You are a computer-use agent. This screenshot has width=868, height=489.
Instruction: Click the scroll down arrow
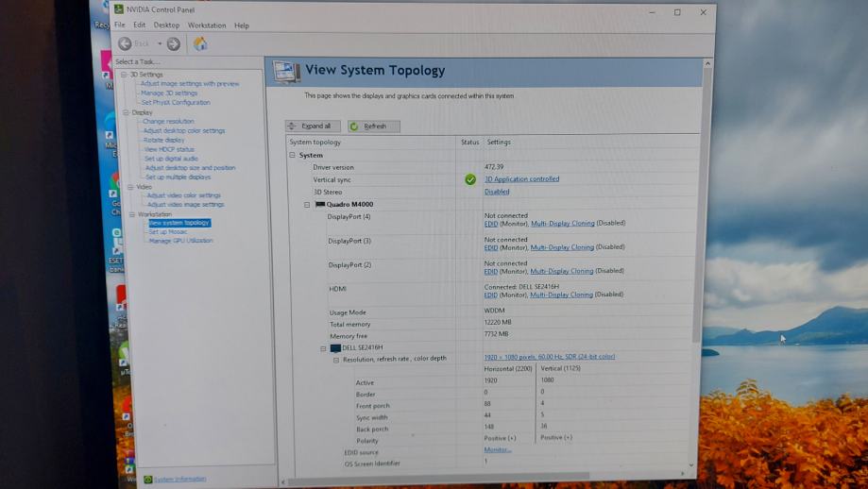690,465
